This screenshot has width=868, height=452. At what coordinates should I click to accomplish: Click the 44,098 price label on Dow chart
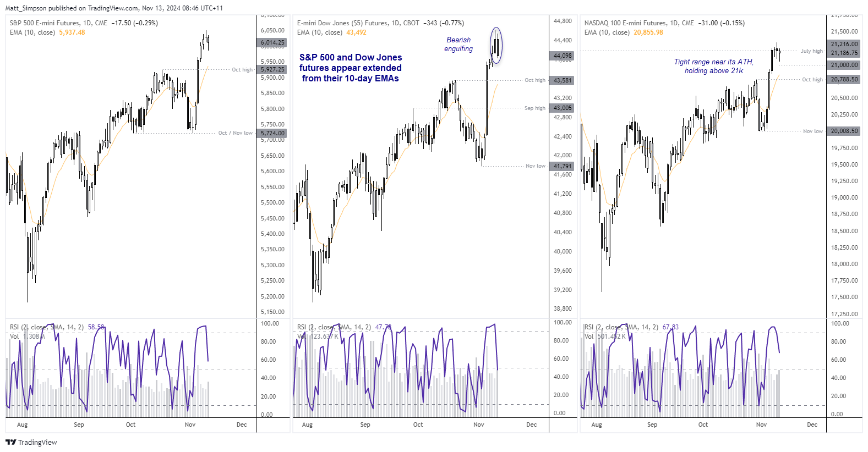tap(563, 56)
